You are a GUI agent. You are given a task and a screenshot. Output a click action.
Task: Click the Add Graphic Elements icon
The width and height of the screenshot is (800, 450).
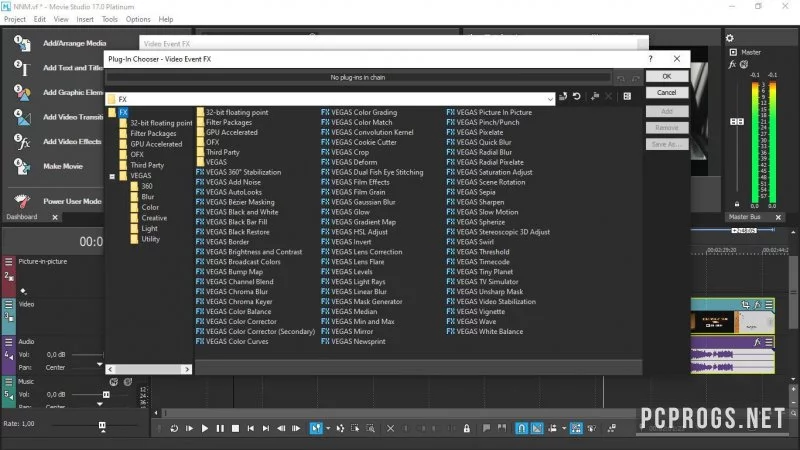click(22, 92)
